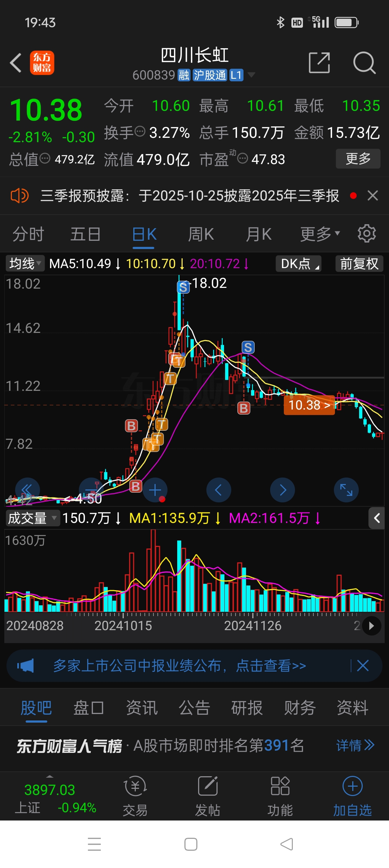Open mid-year results link 点击查看

pyautogui.click(x=271, y=666)
